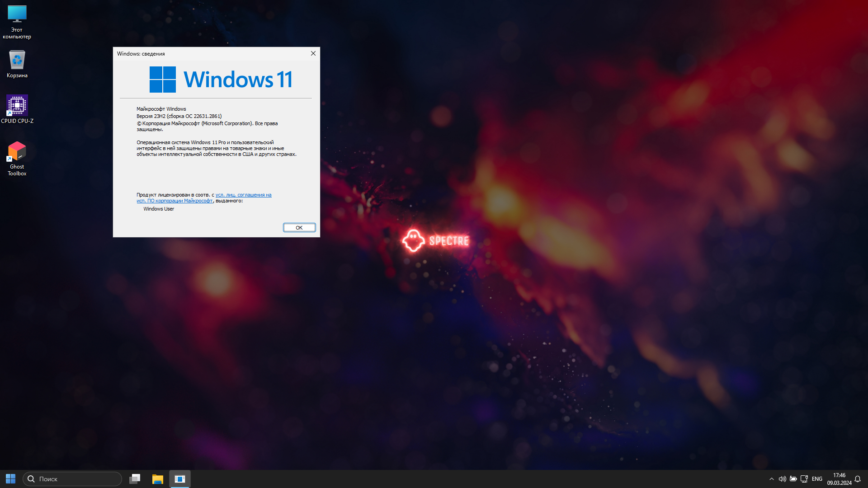This screenshot has height=488, width=868.
Task: Open the Microsoft license terms link
Action: pyautogui.click(x=243, y=195)
